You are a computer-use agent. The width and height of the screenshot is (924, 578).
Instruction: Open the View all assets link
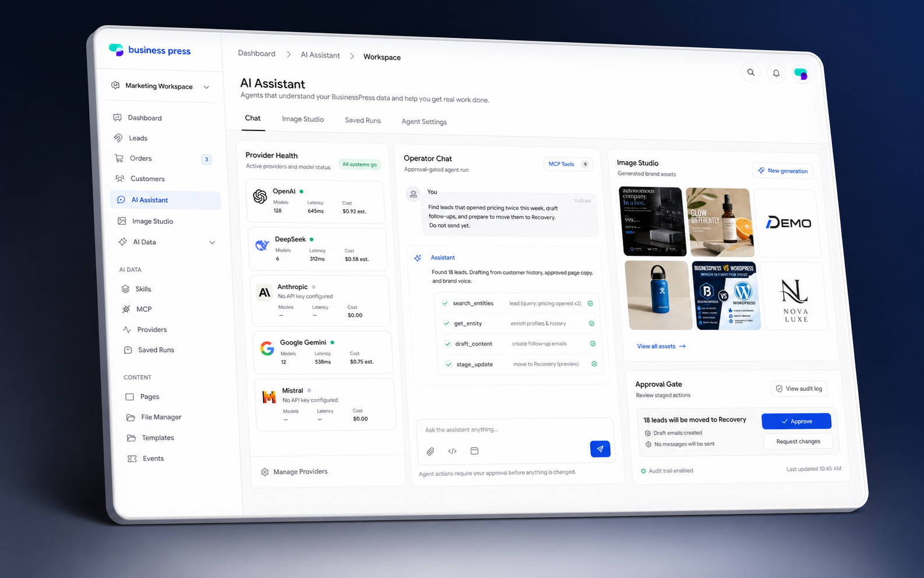(661, 346)
